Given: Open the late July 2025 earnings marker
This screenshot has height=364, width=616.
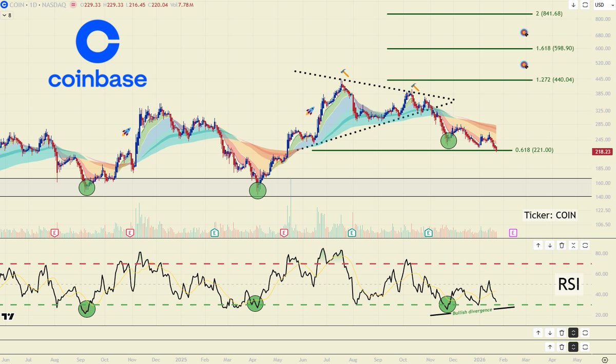Looking at the screenshot, I should (352, 233).
